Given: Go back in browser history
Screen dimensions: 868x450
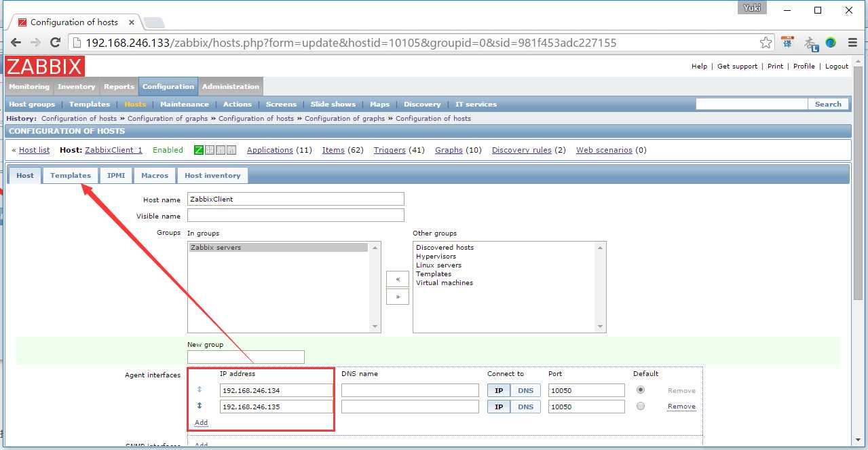Looking at the screenshot, I should [16, 43].
